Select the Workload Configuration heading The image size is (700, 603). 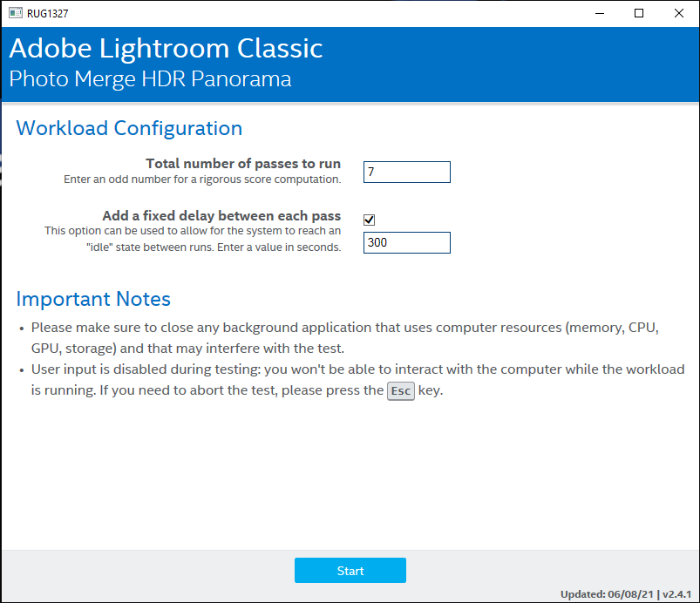click(129, 128)
